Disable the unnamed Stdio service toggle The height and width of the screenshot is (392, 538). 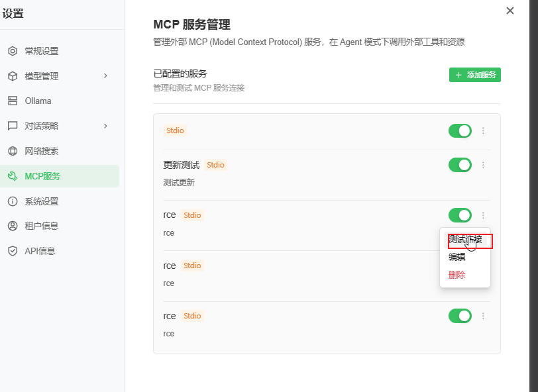pos(460,130)
